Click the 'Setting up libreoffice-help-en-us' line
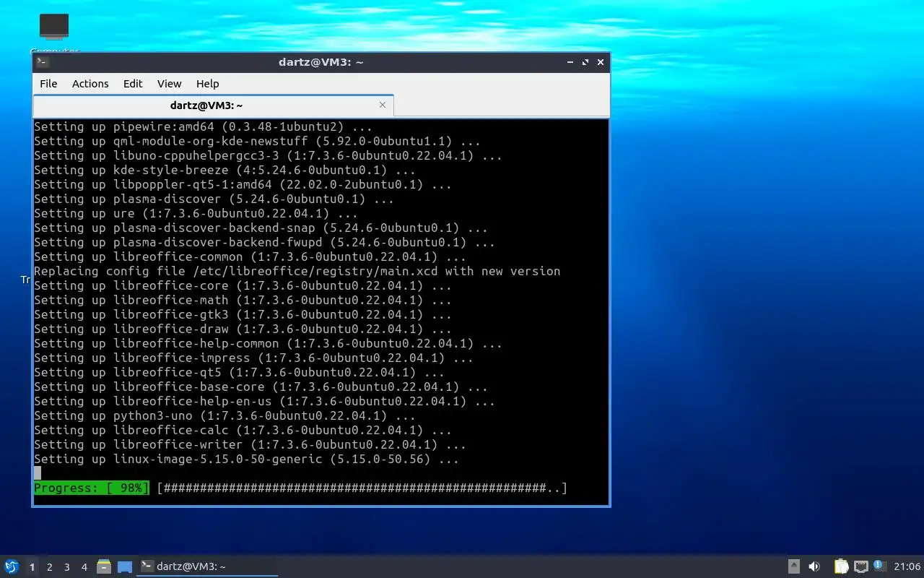The height and width of the screenshot is (578, 924). [264, 402]
